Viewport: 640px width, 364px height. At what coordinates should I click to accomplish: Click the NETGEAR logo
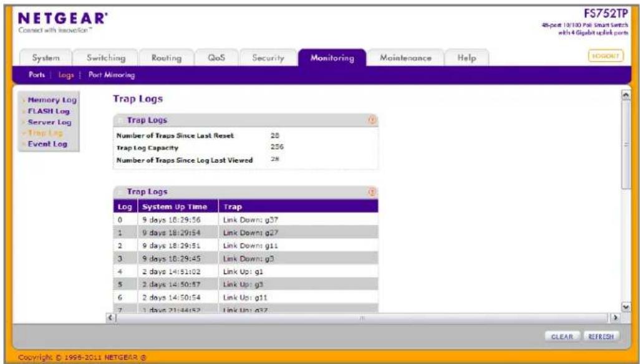click(63, 18)
